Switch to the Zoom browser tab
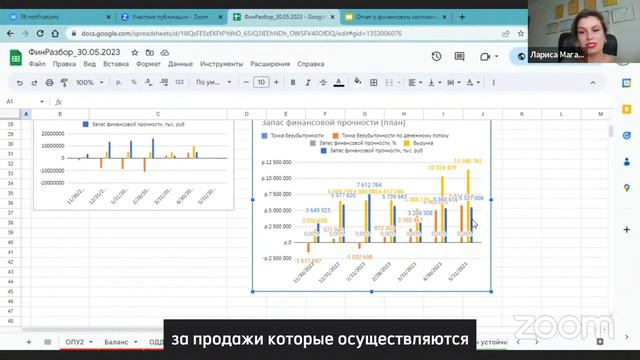This screenshot has width=640, height=360. pyautogui.click(x=170, y=17)
